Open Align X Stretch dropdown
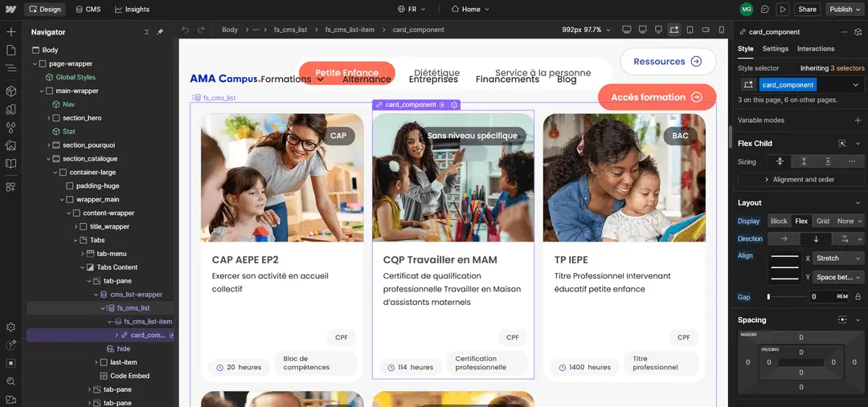The image size is (868, 407). click(838, 258)
